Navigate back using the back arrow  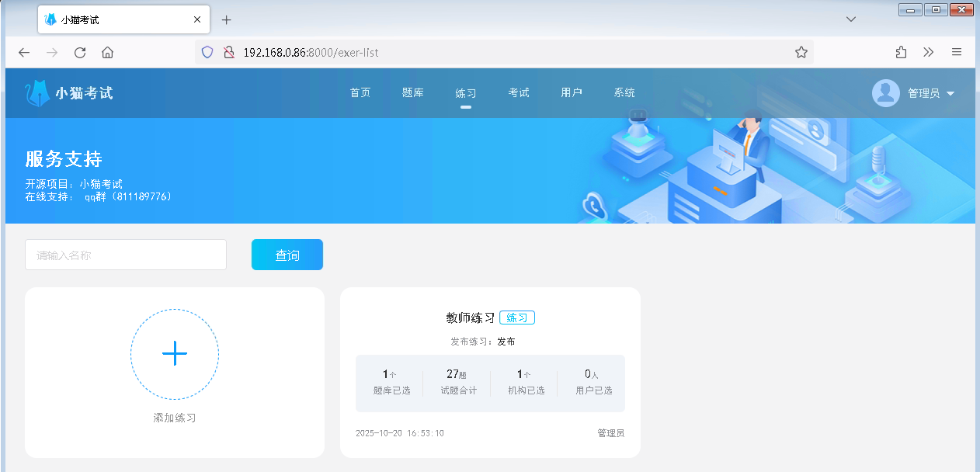(x=23, y=52)
